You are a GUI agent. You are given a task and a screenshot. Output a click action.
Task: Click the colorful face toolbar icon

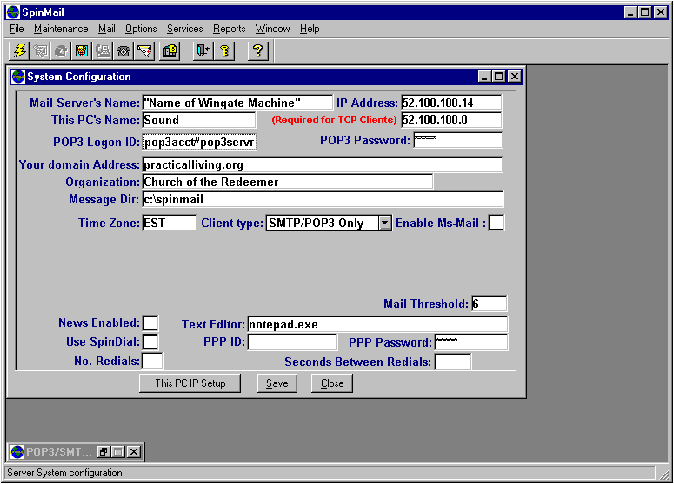(x=82, y=51)
